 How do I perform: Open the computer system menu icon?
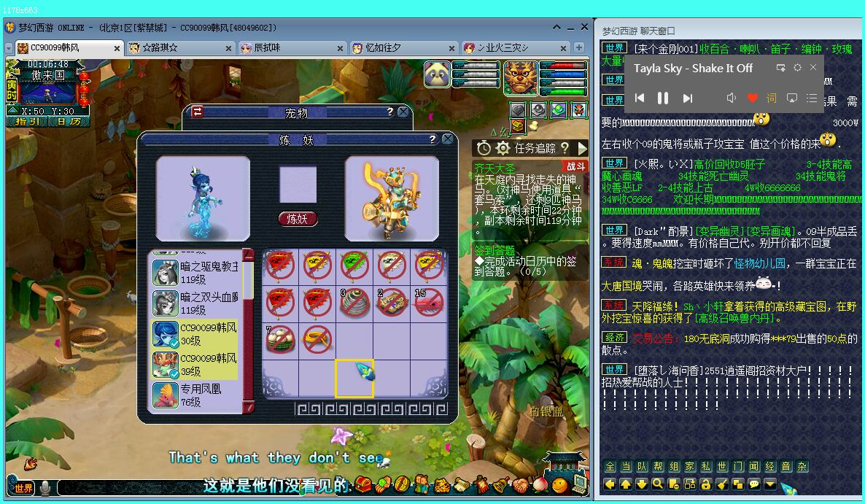coord(578,484)
